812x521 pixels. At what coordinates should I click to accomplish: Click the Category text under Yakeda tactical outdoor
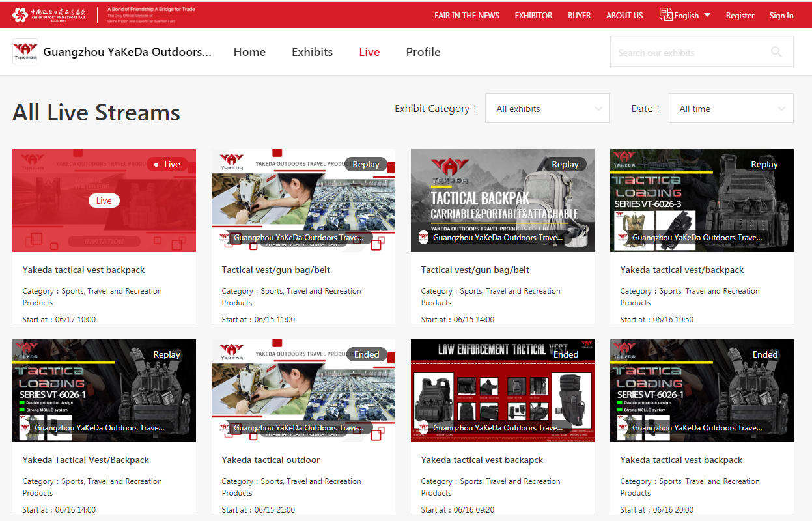coord(292,487)
